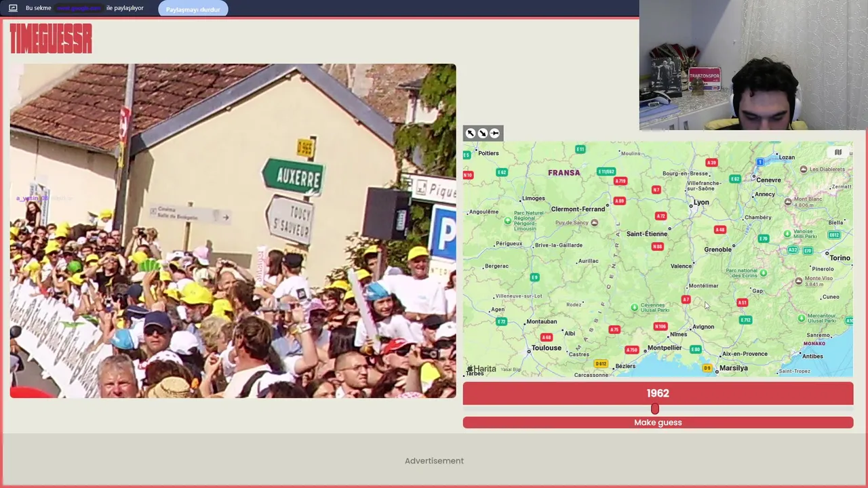Click the Mercantour Ulusal Parkı marker

802,317
